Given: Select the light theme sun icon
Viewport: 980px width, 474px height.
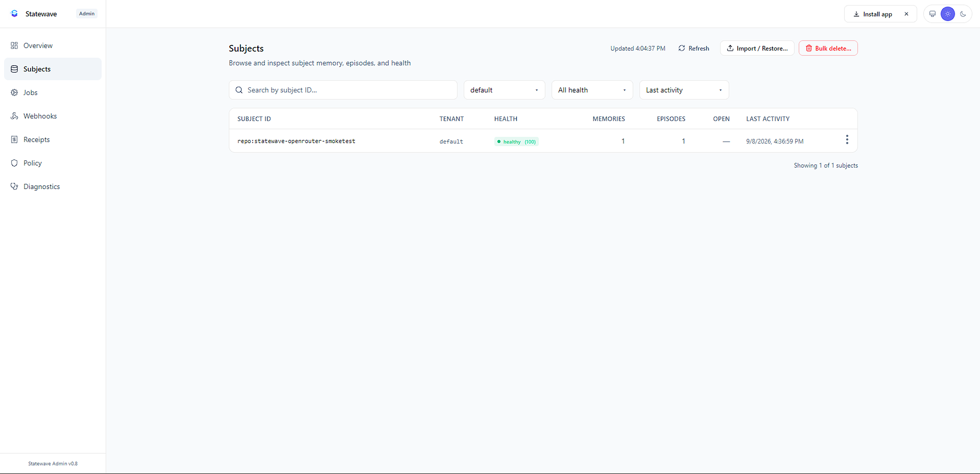Looking at the screenshot, I should 948,14.
